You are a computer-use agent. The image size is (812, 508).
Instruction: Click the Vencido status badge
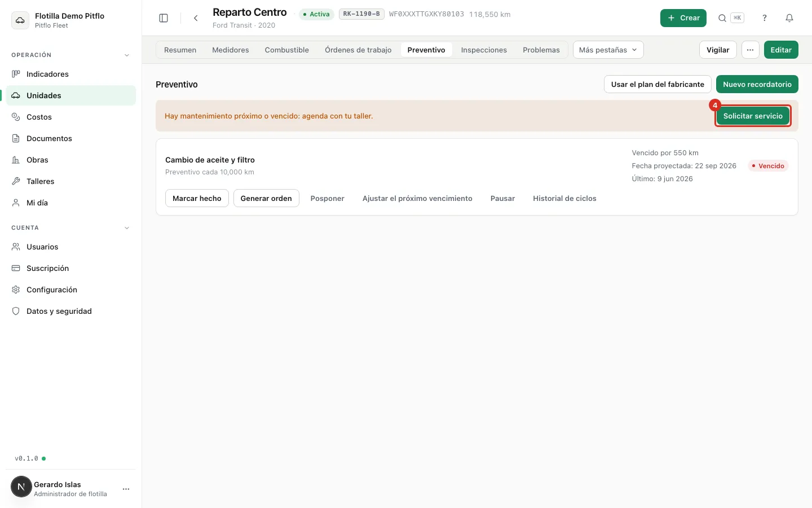(x=768, y=166)
